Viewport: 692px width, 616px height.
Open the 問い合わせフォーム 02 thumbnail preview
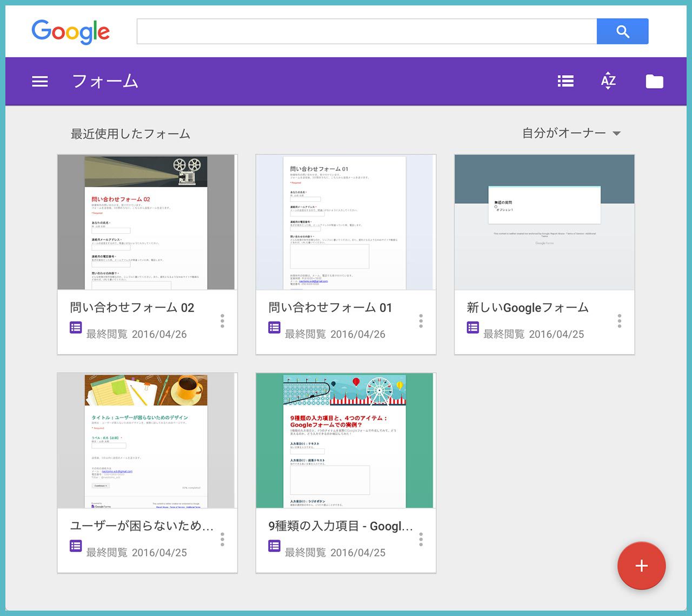pyautogui.click(x=147, y=222)
